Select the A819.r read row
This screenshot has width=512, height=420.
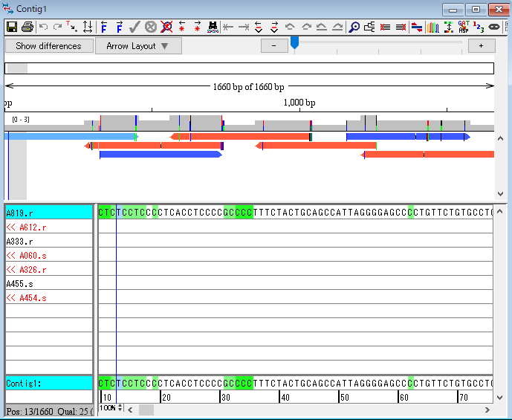point(49,213)
